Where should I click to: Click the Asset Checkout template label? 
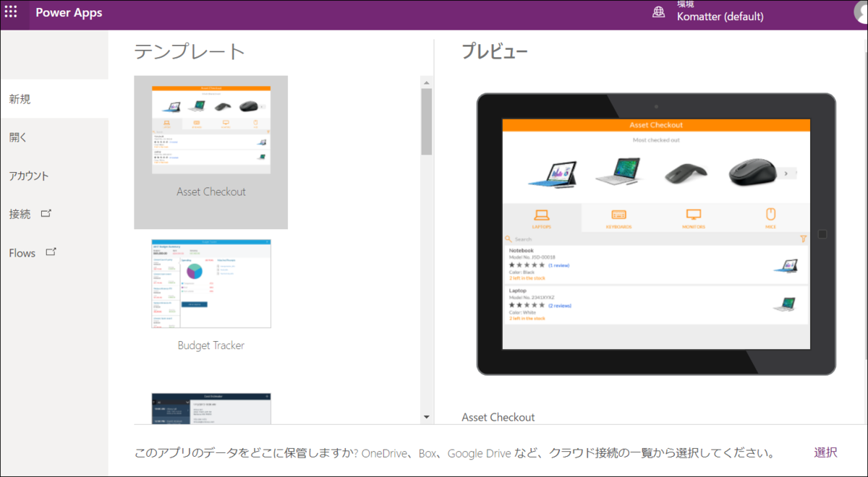pyautogui.click(x=211, y=192)
